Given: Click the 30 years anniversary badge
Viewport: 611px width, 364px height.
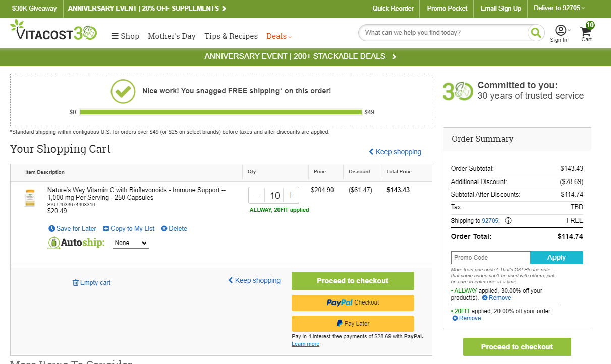Looking at the screenshot, I should click(458, 91).
